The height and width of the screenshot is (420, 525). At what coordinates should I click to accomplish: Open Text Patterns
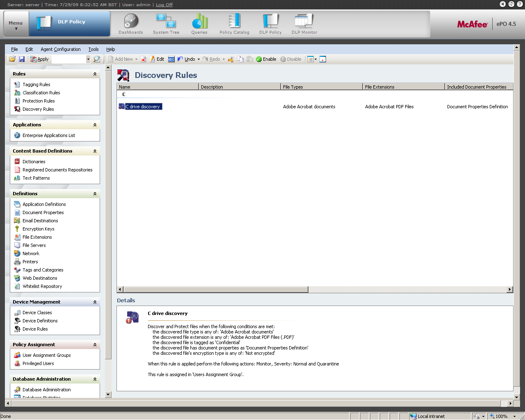(36, 178)
